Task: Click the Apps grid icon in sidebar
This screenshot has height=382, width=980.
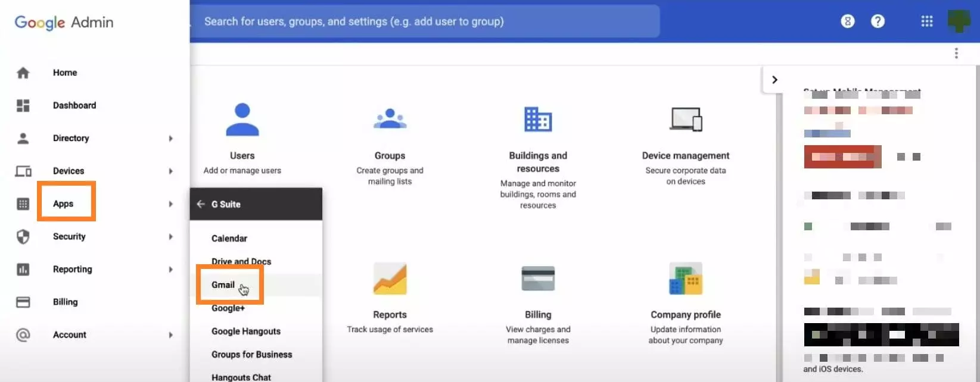Action: point(23,204)
